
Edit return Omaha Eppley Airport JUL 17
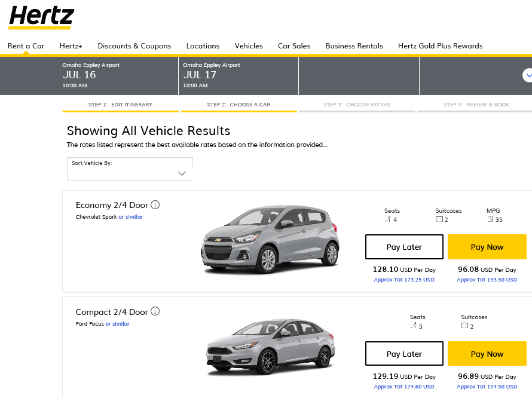[239, 75]
